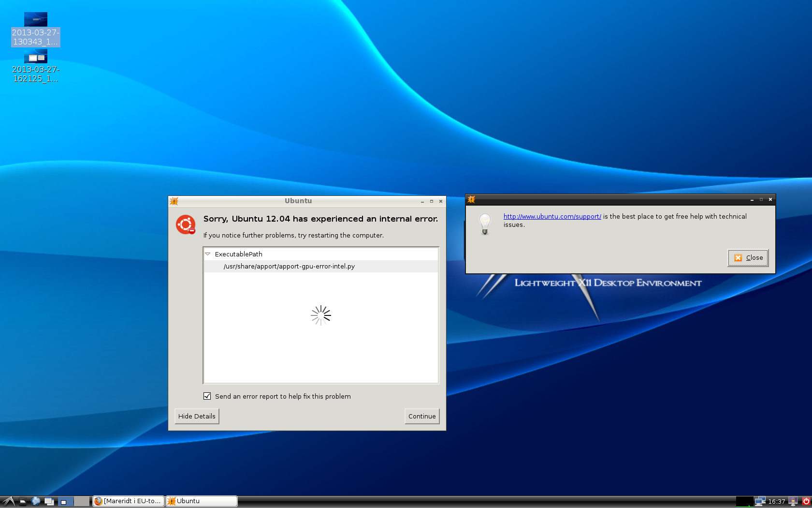Open the LXDE start menu icon
The height and width of the screenshot is (508, 812).
click(9, 501)
